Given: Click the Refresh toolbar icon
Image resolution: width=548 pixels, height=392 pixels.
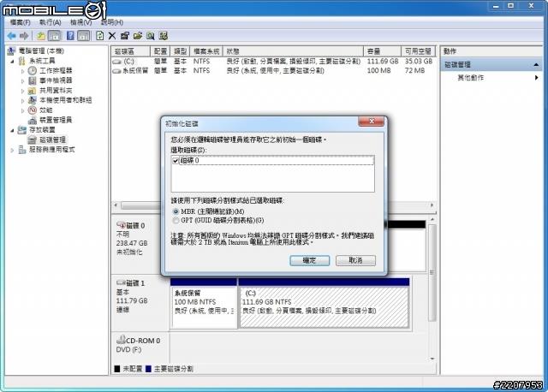Looking at the screenshot, I should pyautogui.click(x=100, y=36).
